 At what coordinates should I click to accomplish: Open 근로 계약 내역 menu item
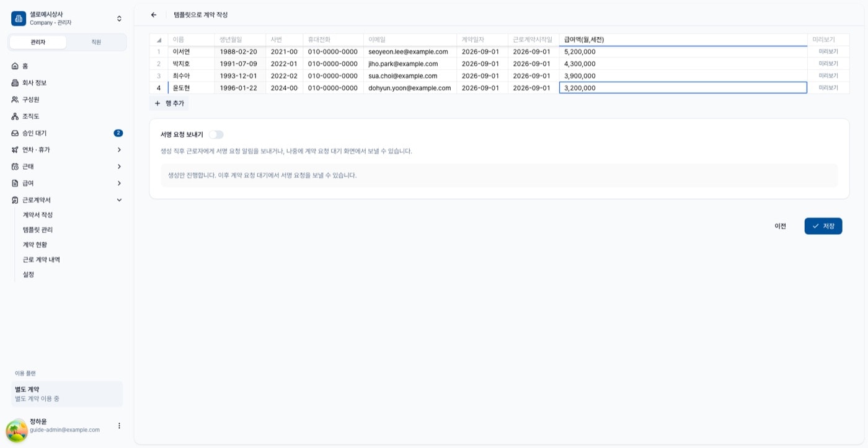tap(42, 259)
